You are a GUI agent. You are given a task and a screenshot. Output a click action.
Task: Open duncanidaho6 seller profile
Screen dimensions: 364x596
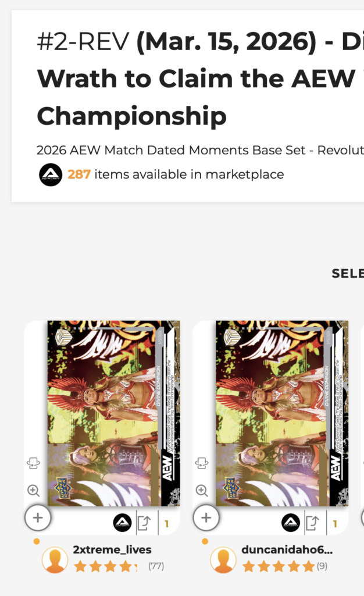point(287,550)
